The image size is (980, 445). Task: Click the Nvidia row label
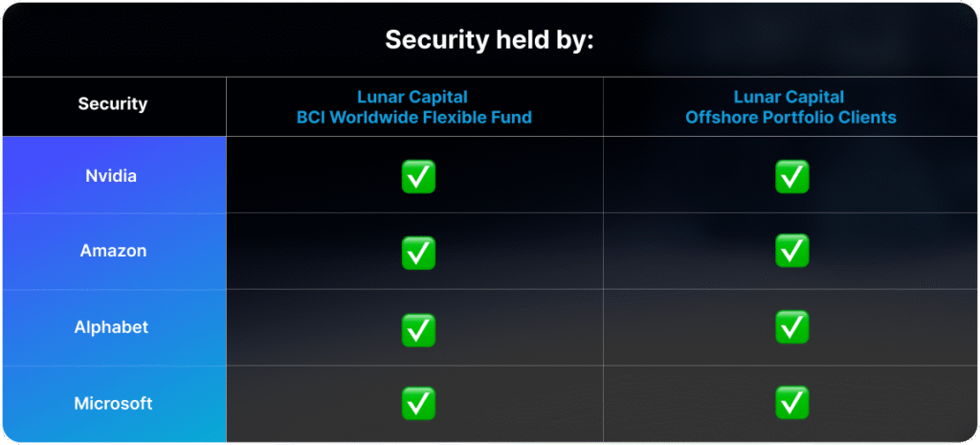point(111,176)
